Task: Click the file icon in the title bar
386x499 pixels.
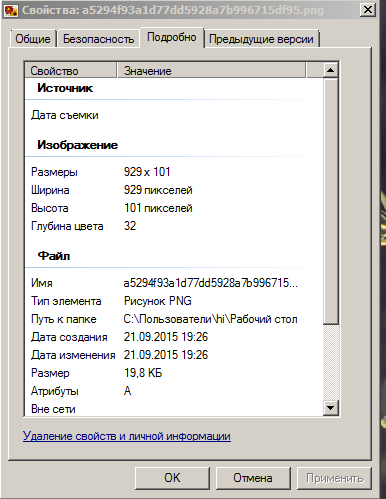Action: [x=11, y=10]
